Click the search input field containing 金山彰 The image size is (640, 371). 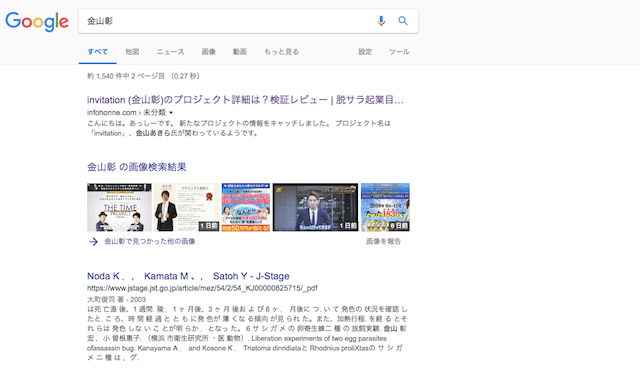point(229,21)
